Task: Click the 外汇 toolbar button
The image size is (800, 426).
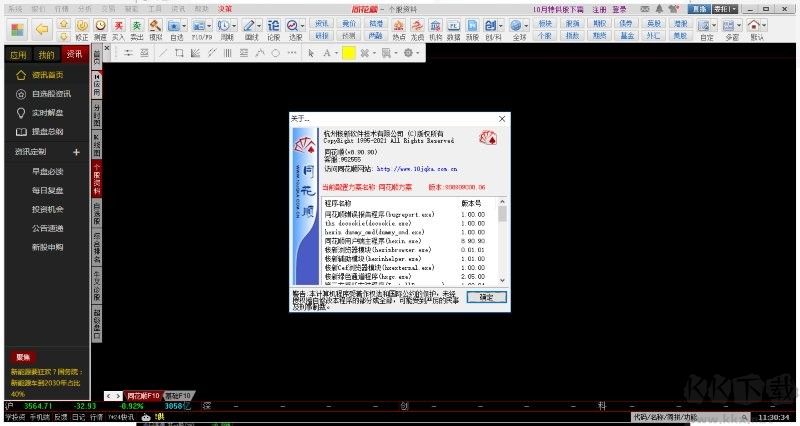Action: click(x=654, y=35)
